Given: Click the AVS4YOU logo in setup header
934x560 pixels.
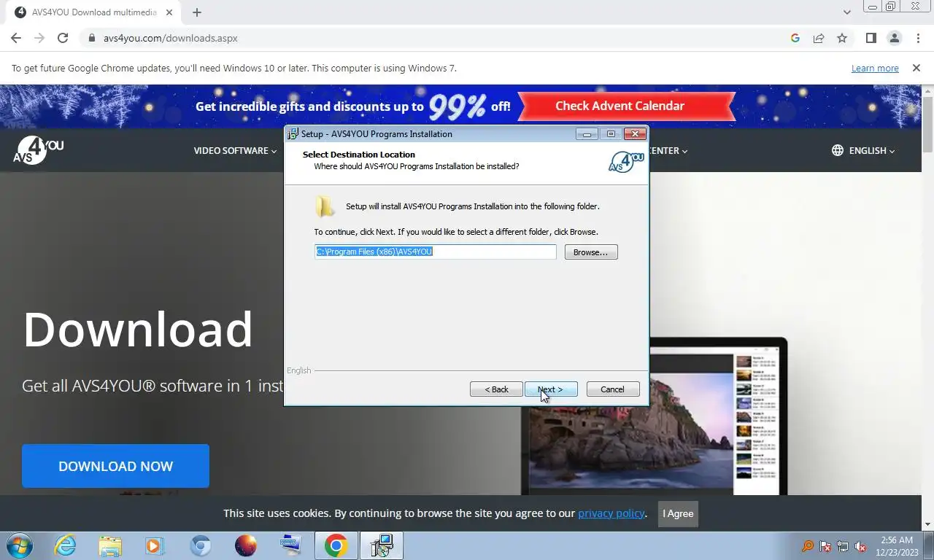Looking at the screenshot, I should 626,162.
